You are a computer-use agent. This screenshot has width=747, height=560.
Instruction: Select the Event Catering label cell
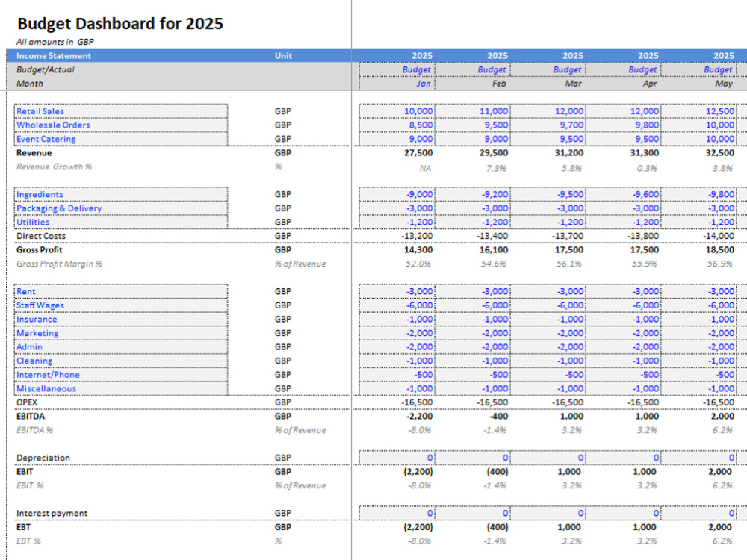pos(121,139)
